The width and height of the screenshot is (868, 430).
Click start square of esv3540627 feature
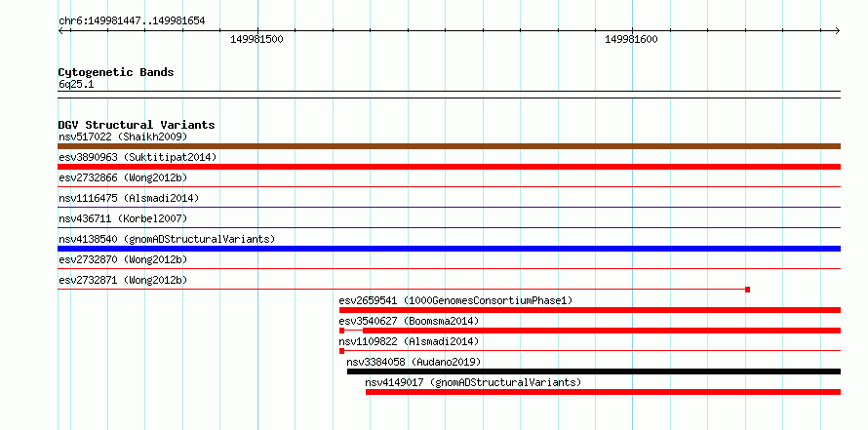[x=341, y=331]
